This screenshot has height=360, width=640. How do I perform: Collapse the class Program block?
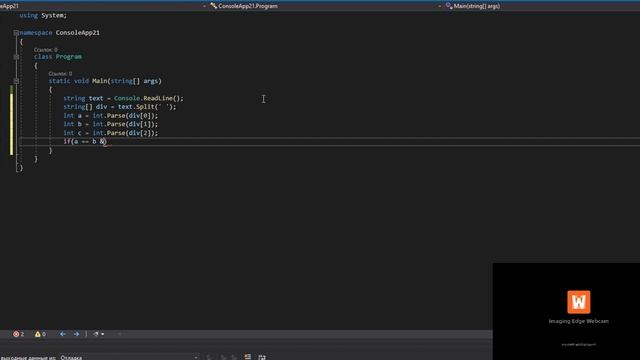(16, 57)
